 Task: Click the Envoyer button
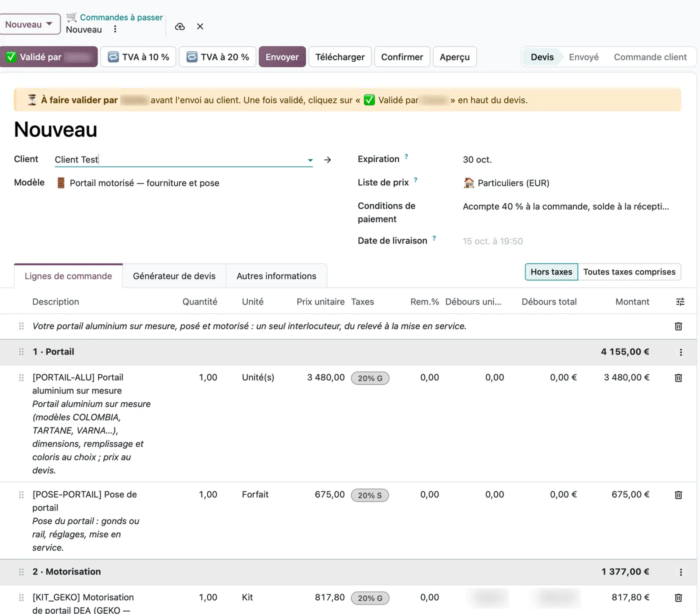[282, 56]
